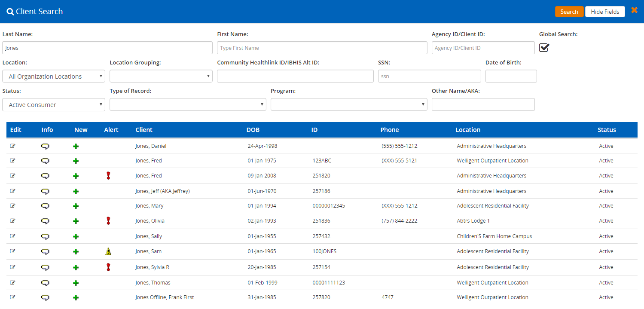Click red alert icon for Jones, Olivia
This screenshot has height=309, width=644.
click(x=108, y=221)
